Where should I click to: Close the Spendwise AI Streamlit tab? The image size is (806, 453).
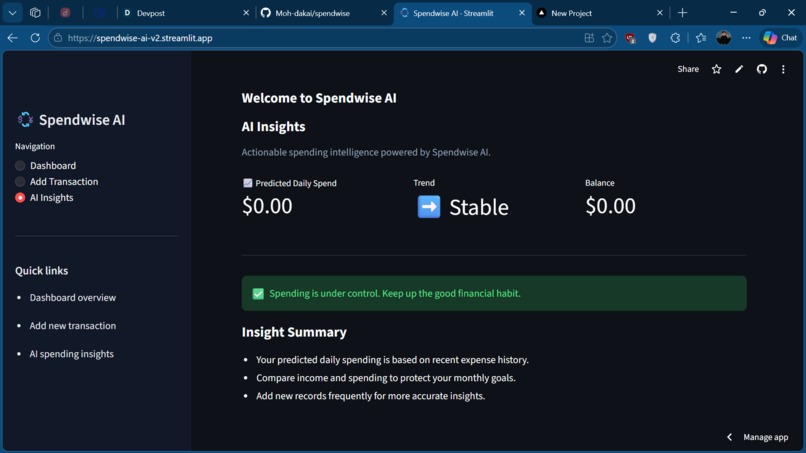click(522, 13)
